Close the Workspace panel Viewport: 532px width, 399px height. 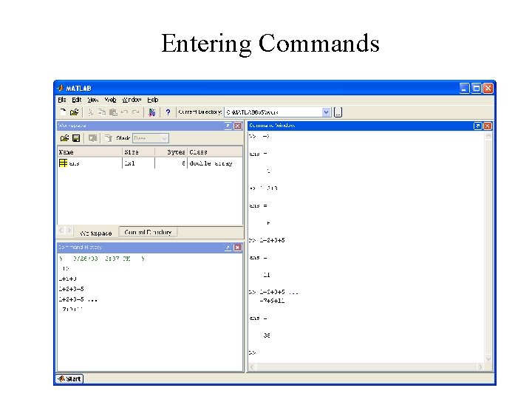click(238, 126)
